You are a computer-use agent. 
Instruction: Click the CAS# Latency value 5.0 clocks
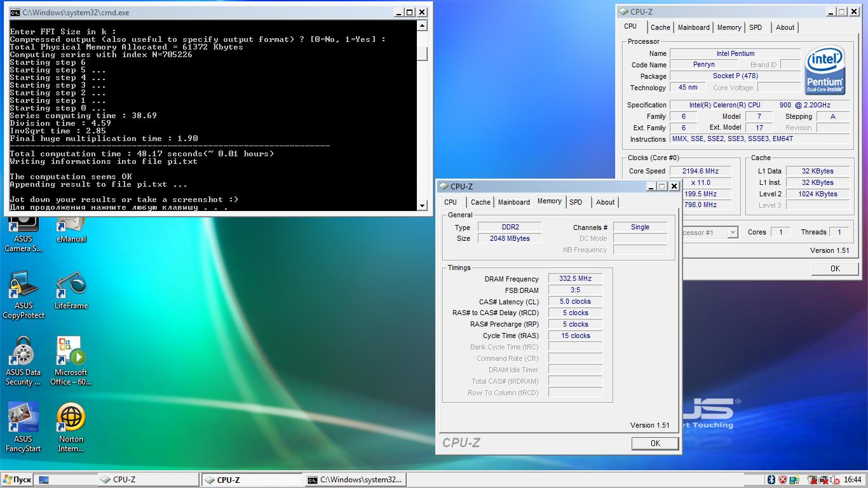point(575,301)
